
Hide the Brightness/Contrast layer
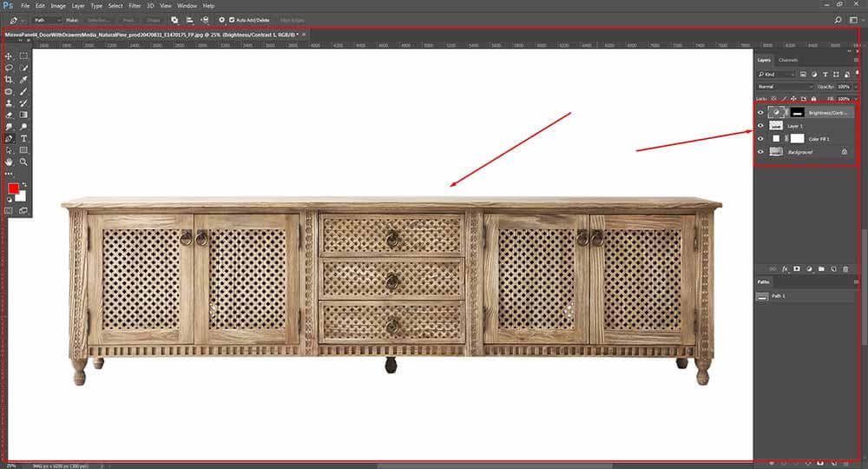pyautogui.click(x=760, y=113)
